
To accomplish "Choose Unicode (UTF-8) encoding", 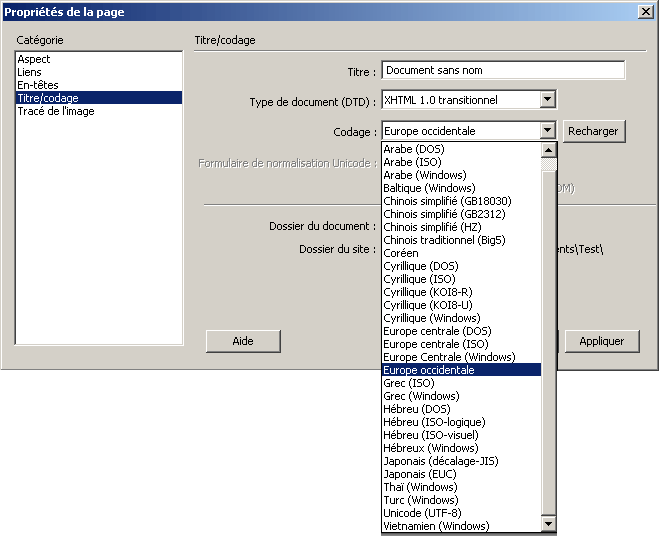I will (x=461, y=513).
